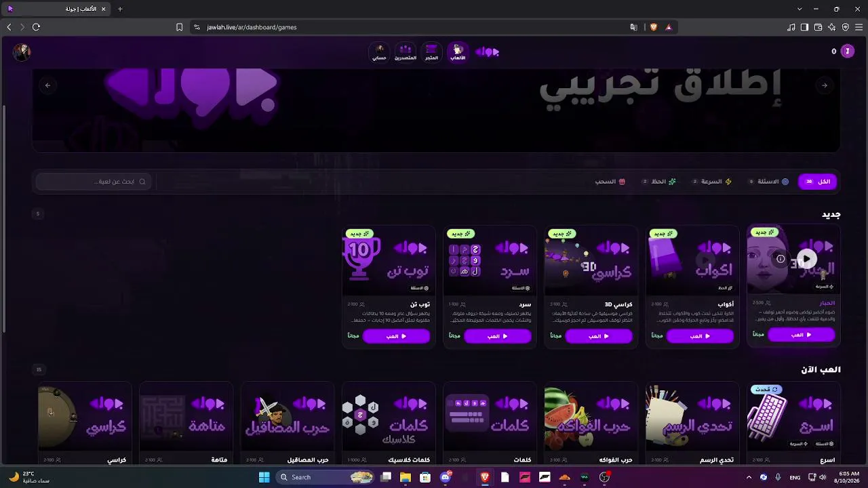Go to the next banner slide arrow
This screenshot has height=488, width=868.
pyautogui.click(x=825, y=85)
